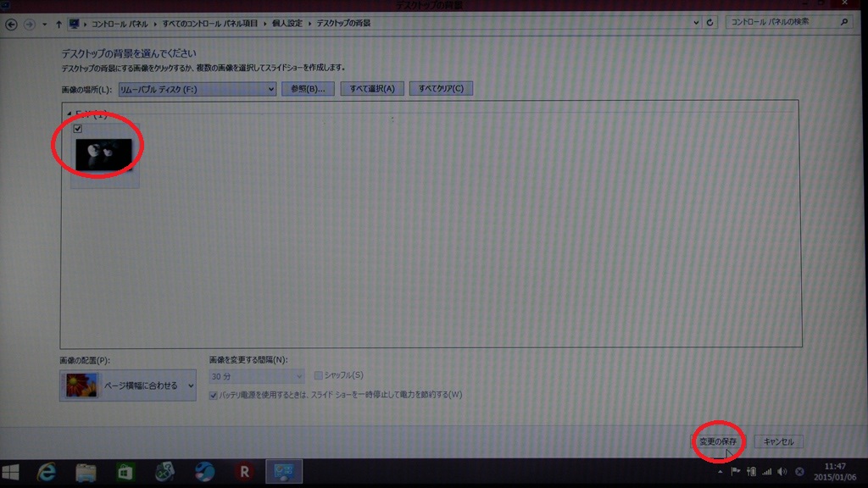This screenshot has height=488, width=868.
Task: Open 画像の配置 dropdown (ページ横幅に合わせる)
Action: pos(128,385)
